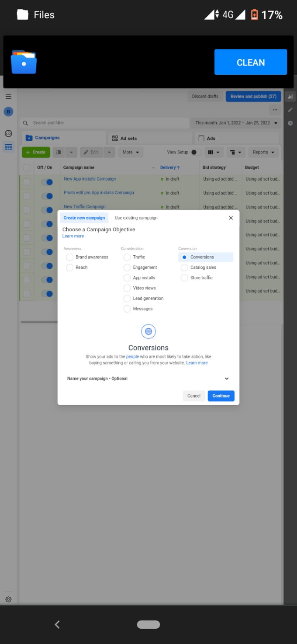Sort by the Delivery column header

170,167
